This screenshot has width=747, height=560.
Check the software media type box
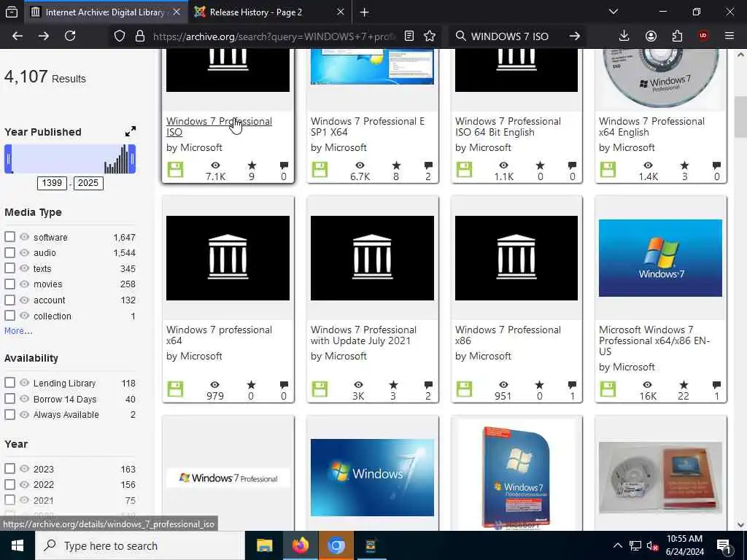tap(9, 237)
